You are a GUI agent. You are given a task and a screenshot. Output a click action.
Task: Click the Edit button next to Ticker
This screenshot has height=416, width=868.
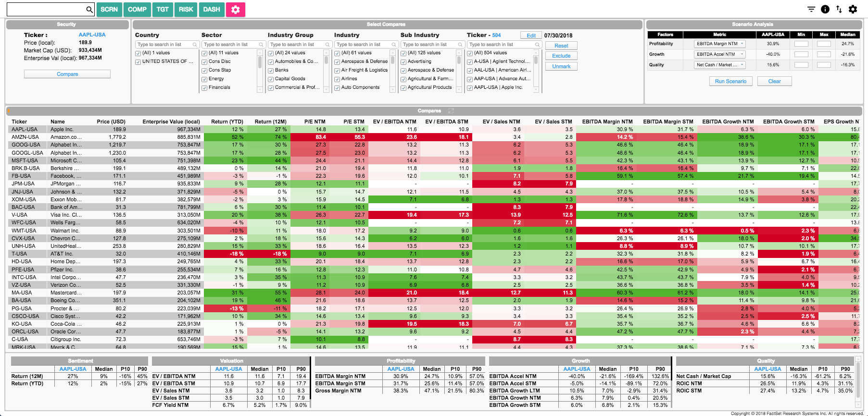click(531, 36)
